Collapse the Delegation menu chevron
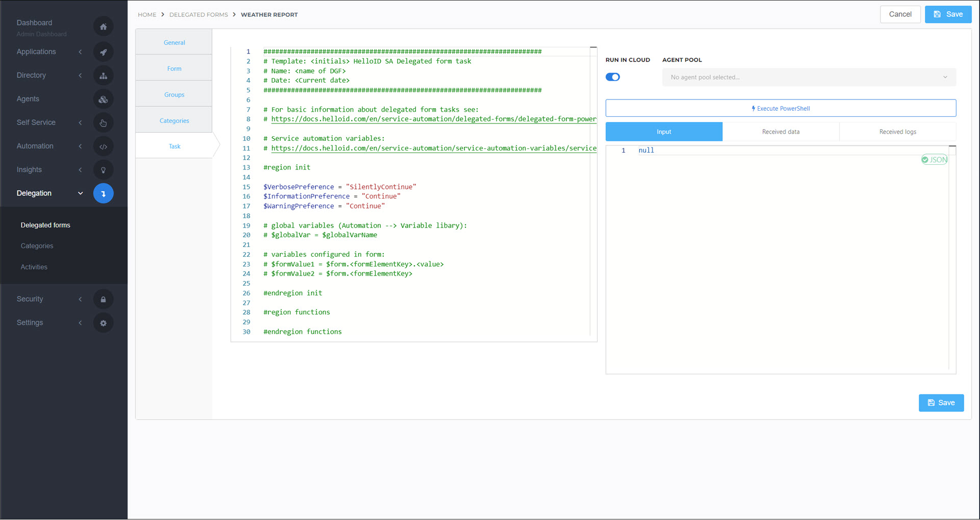 coord(80,193)
